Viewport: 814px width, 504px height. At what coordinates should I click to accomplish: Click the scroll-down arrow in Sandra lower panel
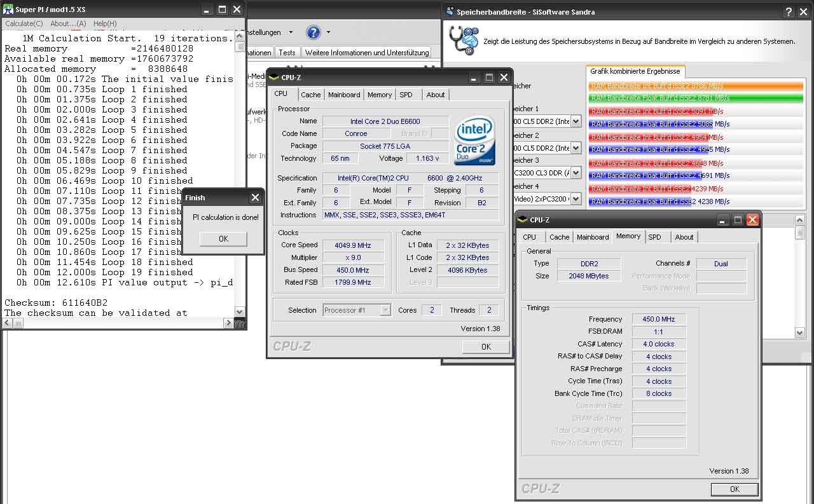(x=800, y=332)
